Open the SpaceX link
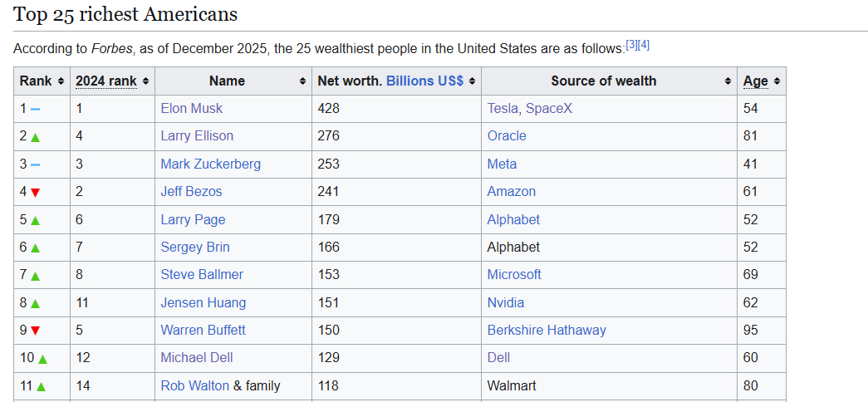The height and width of the screenshot is (402, 868). (x=548, y=109)
